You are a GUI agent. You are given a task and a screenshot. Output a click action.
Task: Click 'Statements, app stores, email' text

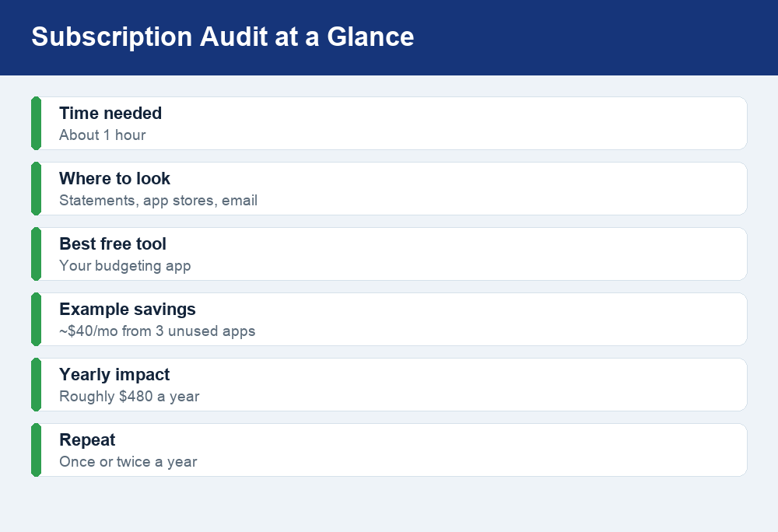point(158,201)
